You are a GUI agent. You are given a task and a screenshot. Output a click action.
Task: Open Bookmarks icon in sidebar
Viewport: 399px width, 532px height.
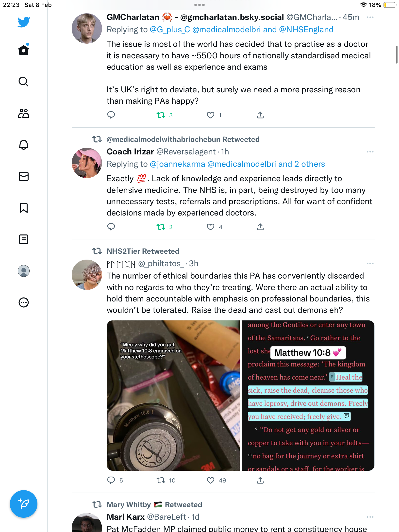pyautogui.click(x=24, y=208)
